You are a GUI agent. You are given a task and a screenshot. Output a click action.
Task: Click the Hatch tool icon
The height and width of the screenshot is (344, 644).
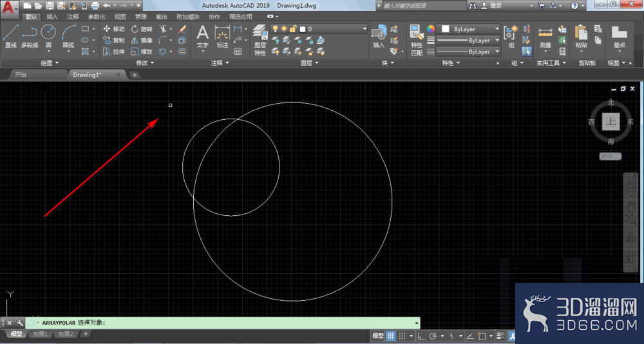click(86, 52)
